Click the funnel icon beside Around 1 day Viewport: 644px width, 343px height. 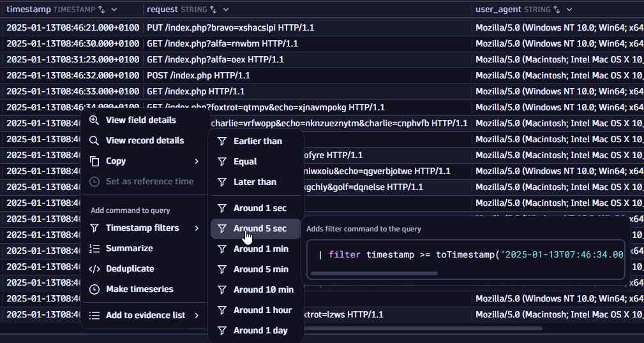(221, 331)
